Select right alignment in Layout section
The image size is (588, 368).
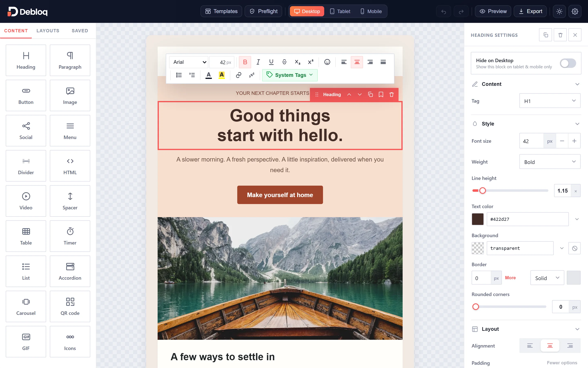570,346
